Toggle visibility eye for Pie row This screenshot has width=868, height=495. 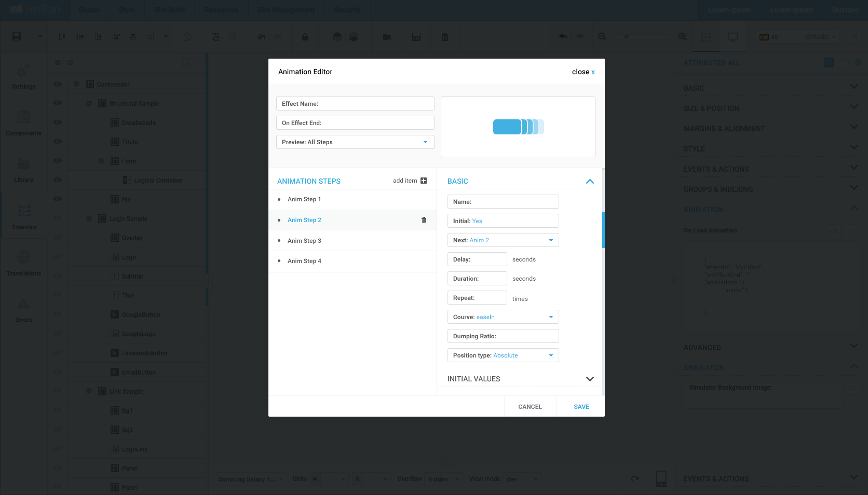click(58, 199)
